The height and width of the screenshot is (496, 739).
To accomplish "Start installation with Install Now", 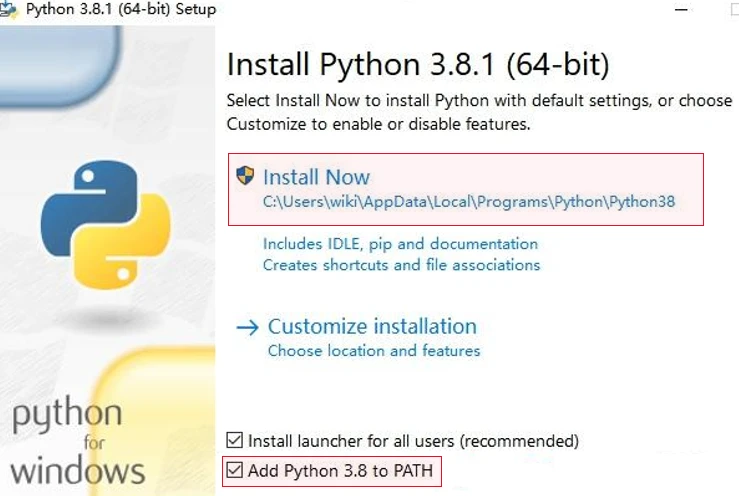I will pyautogui.click(x=316, y=177).
